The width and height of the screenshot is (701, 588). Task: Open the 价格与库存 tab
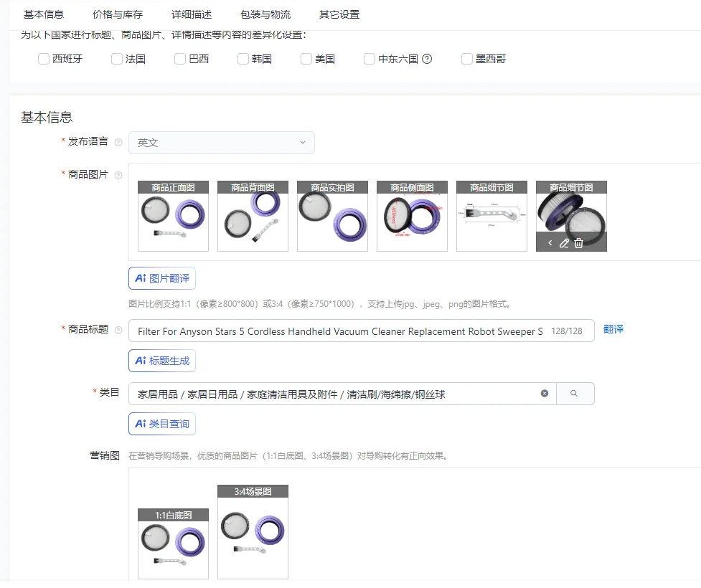click(118, 15)
